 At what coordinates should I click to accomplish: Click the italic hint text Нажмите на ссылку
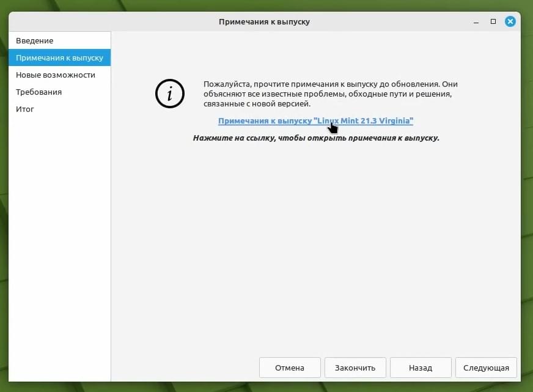316,138
